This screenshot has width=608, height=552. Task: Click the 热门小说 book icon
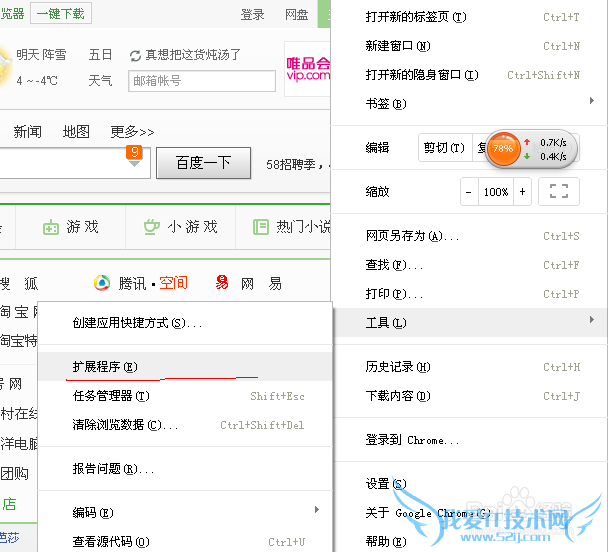coord(261,227)
